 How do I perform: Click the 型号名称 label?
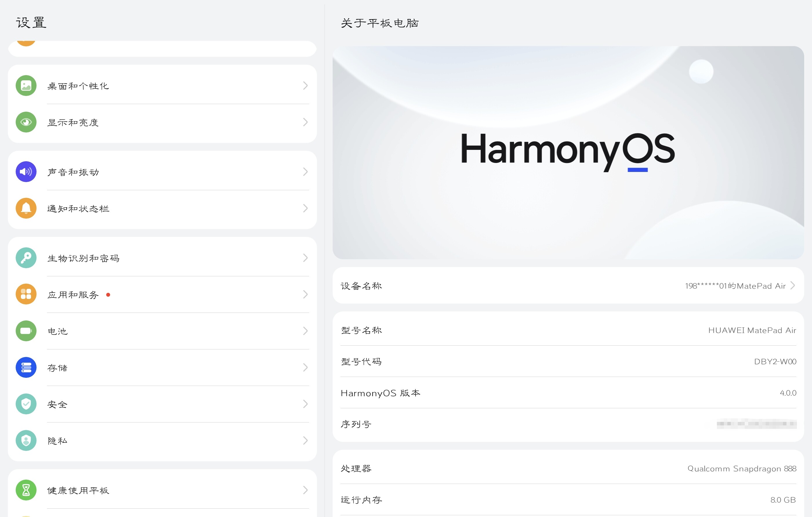coord(362,330)
